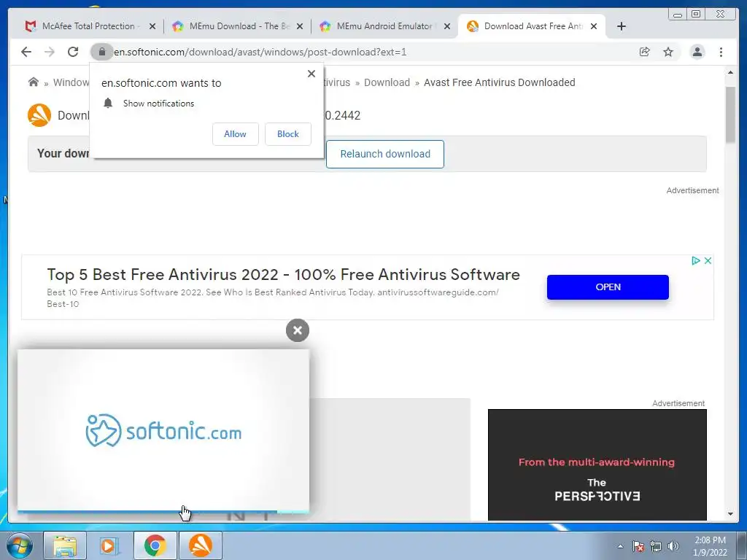Click the page vertical scrollbar thumb
Viewport: 747px width, 560px height.
tap(730, 114)
